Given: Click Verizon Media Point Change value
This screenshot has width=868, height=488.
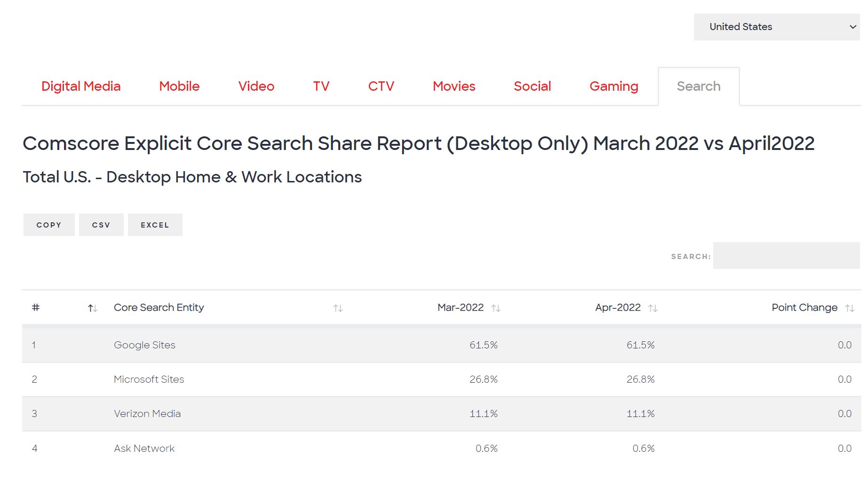Looking at the screenshot, I should click(845, 414).
